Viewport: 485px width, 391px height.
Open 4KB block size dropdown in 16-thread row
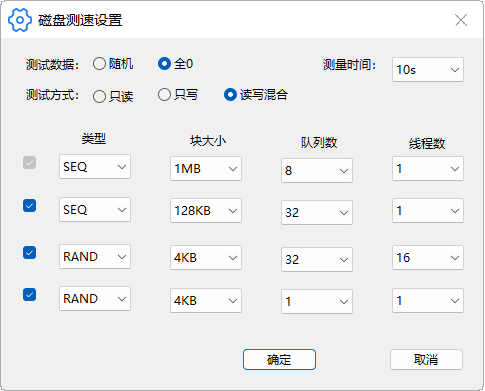click(x=206, y=258)
